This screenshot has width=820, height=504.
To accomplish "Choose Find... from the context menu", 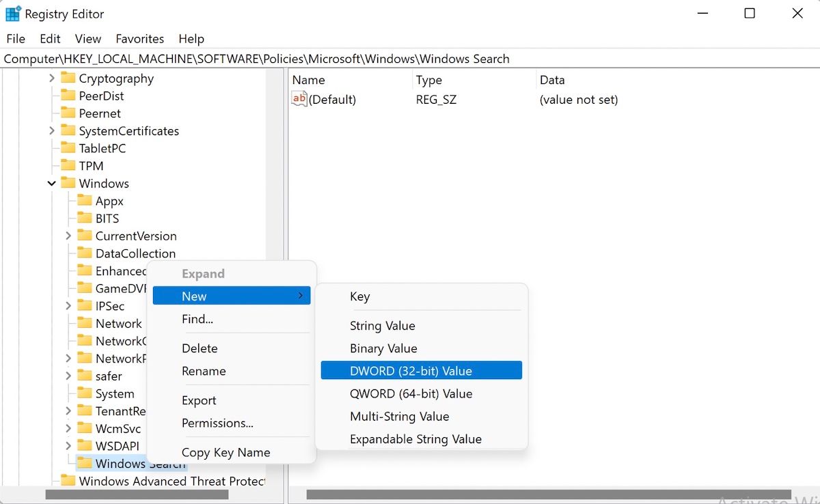I will (197, 319).
